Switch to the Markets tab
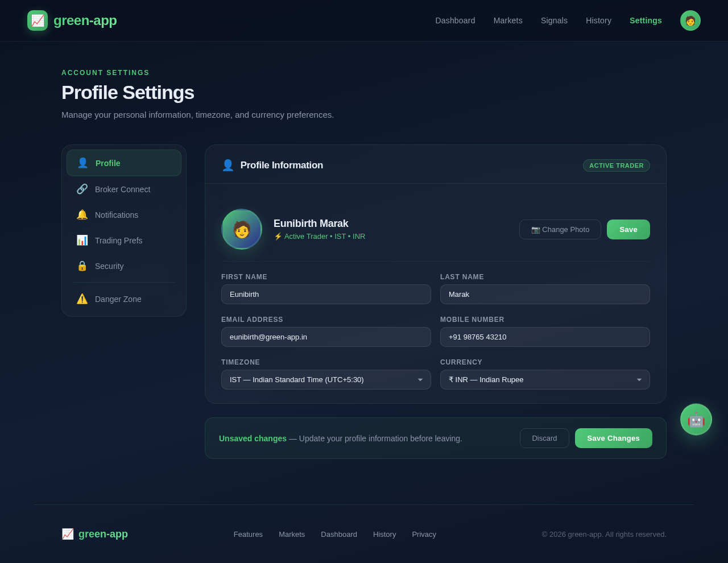This screenshot has height=563, width=728. point(507,20)
